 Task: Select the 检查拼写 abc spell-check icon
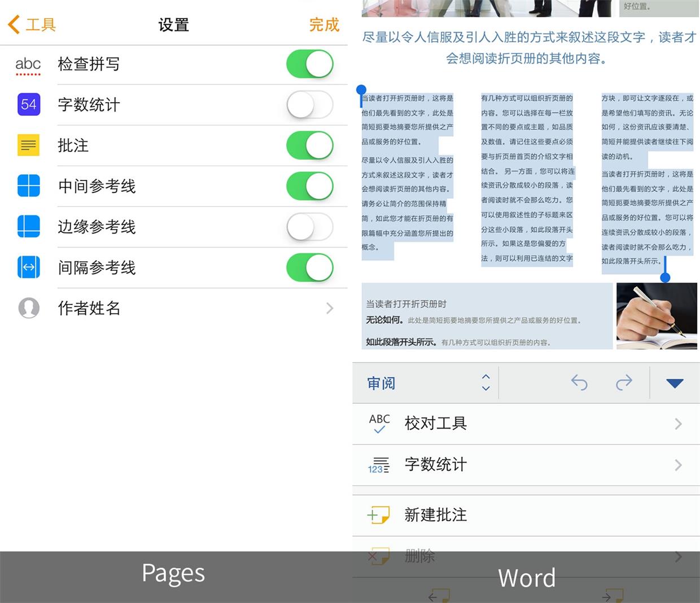coord(28,64)
